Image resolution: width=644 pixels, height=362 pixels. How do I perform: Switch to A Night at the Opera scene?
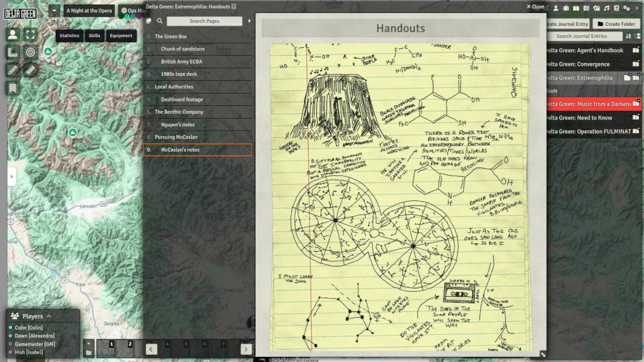point(89,11)
